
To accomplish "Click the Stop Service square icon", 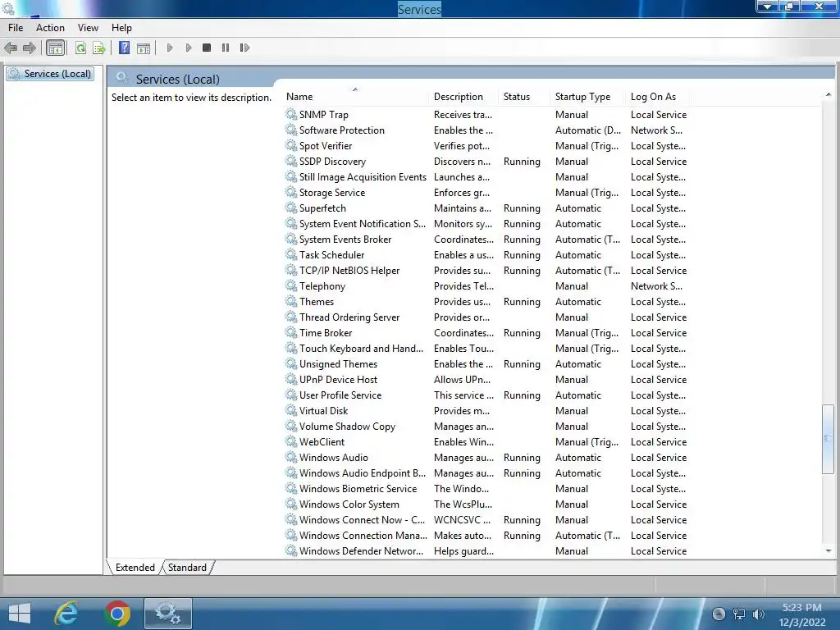I will coord(207,48).
